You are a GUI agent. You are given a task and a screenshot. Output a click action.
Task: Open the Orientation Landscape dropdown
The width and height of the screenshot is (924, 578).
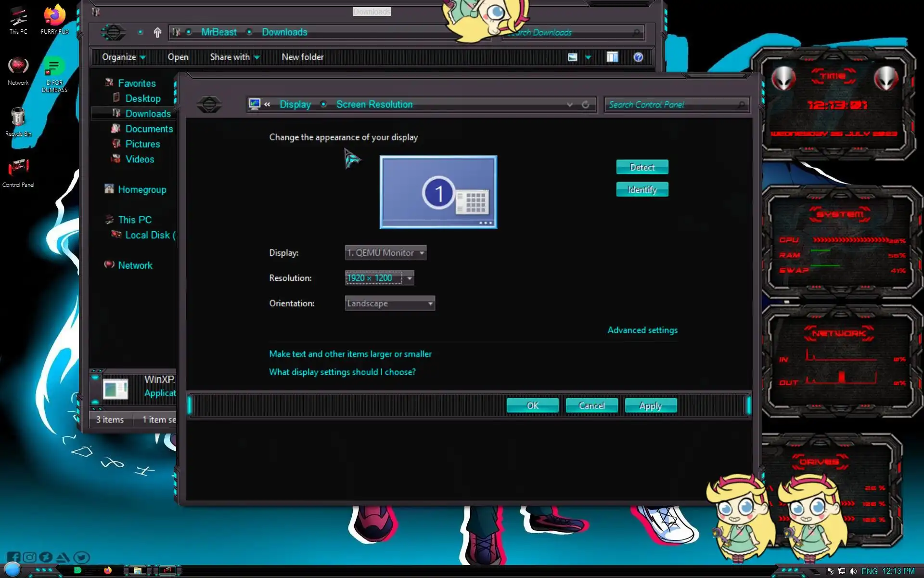click(x=390, y=303)
